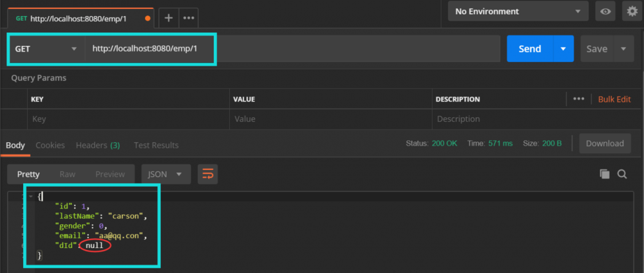Screen dimensions: 644x273
Task: Open the No Environment dropdown
Action: pos(518,12)
